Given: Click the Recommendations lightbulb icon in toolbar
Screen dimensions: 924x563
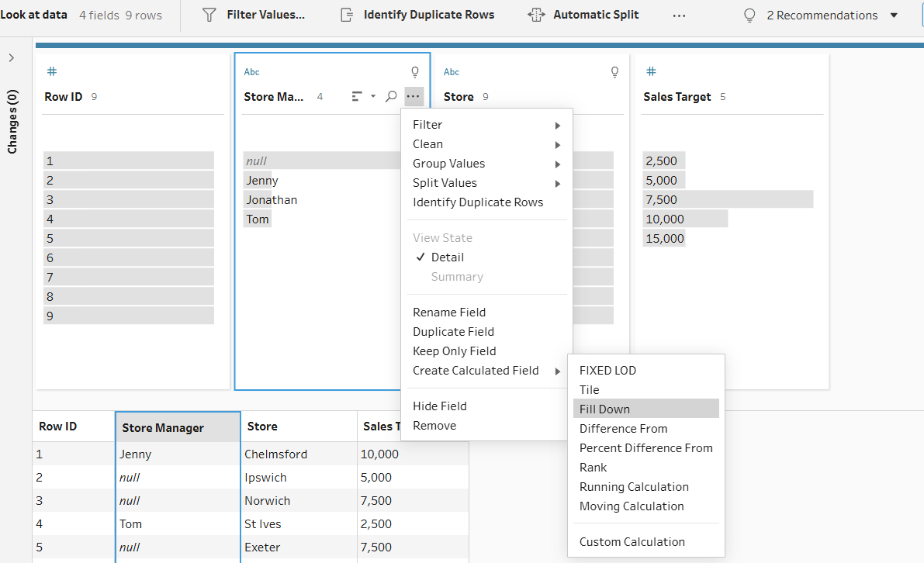Looking at the screenshot, I should 749,16.
